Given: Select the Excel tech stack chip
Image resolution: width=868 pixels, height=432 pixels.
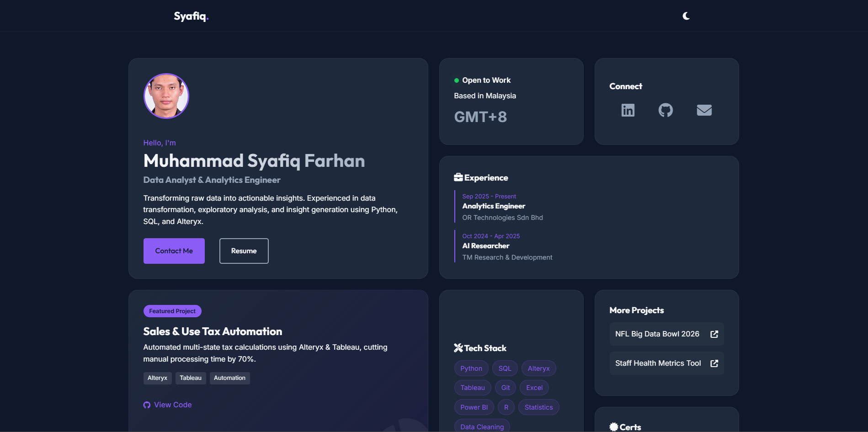Looking at the screenshot, I should 534,388.
